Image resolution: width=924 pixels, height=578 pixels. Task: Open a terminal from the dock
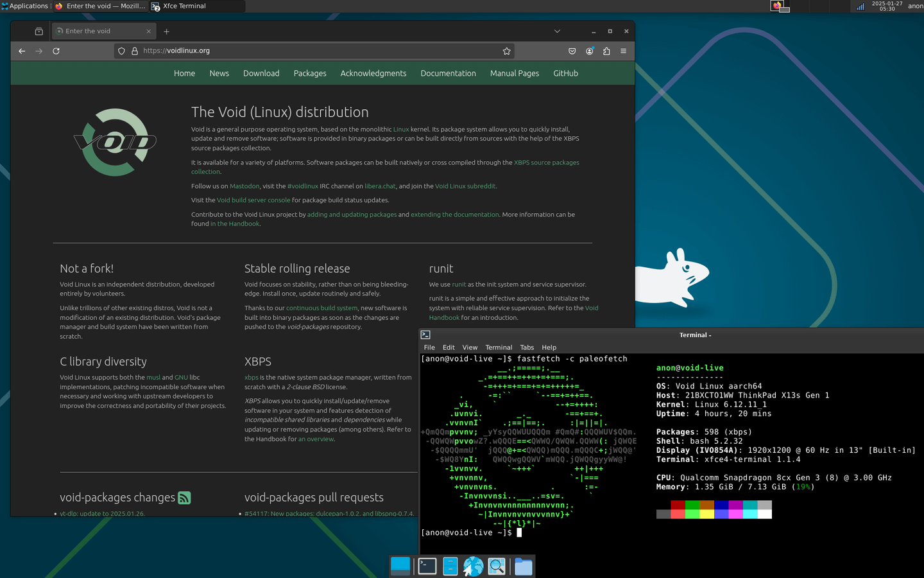point(427,566)
